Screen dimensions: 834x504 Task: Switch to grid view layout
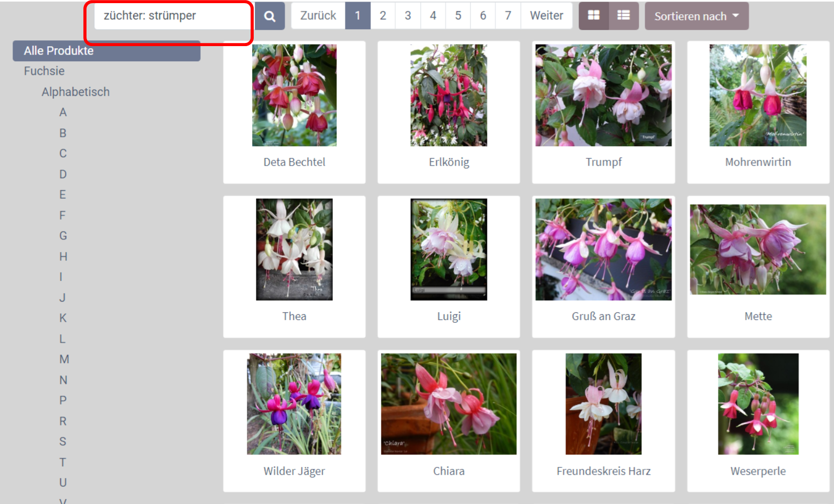click(593, 16)
